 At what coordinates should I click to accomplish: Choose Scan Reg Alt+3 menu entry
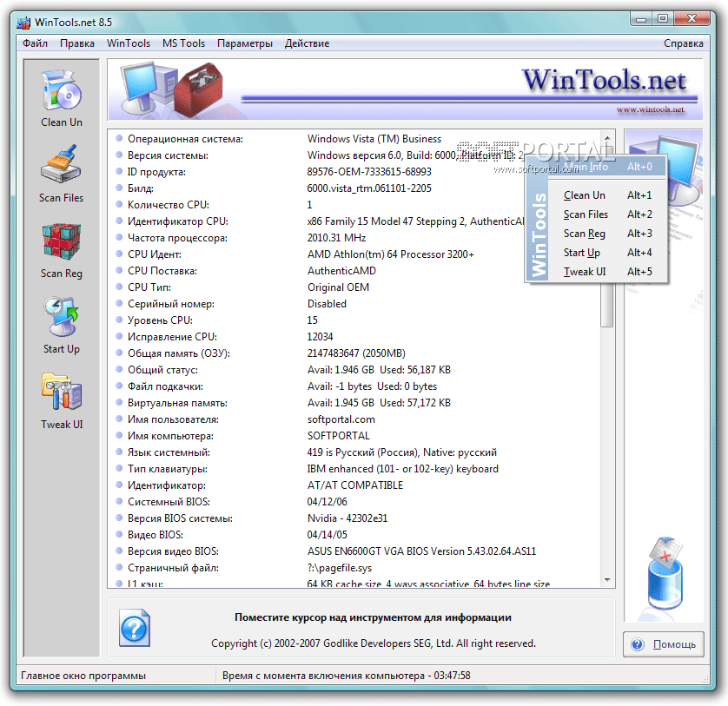(x=608, y=234)
